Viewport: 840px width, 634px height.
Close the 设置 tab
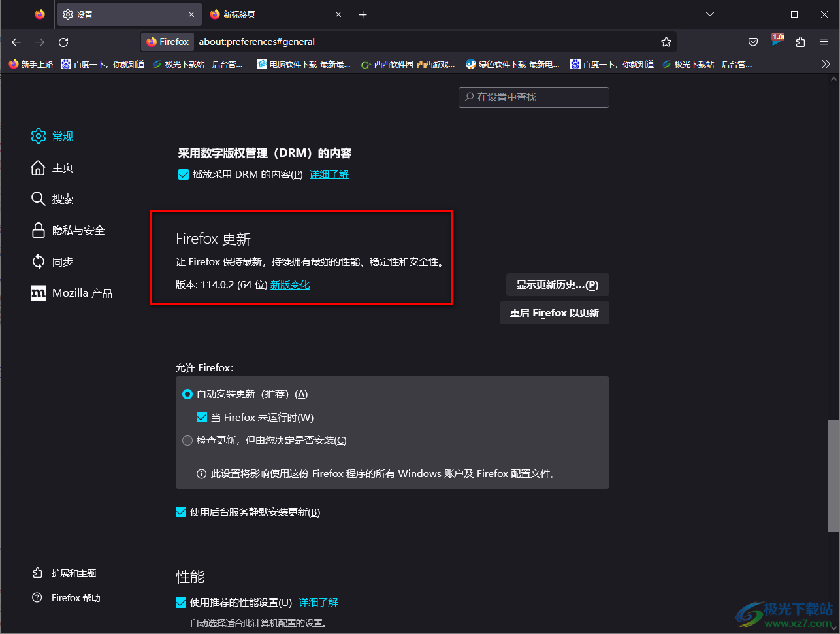coord(191,14)
